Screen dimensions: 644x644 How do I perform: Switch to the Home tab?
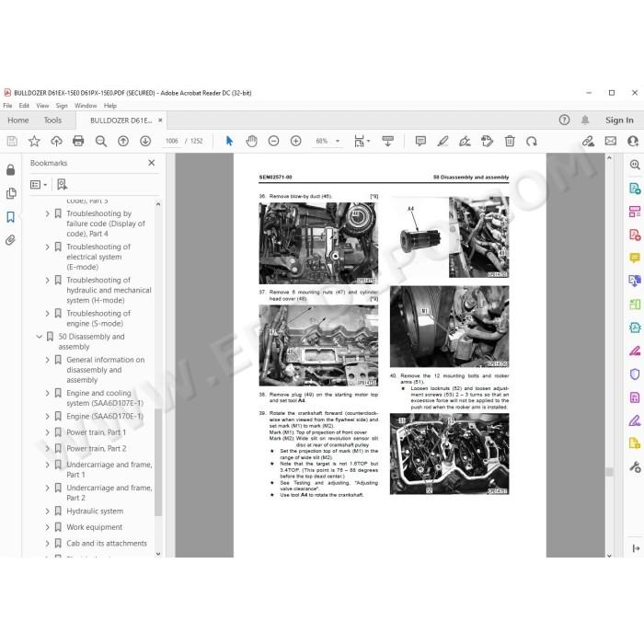pyautogui.click(x=18, y=121)
